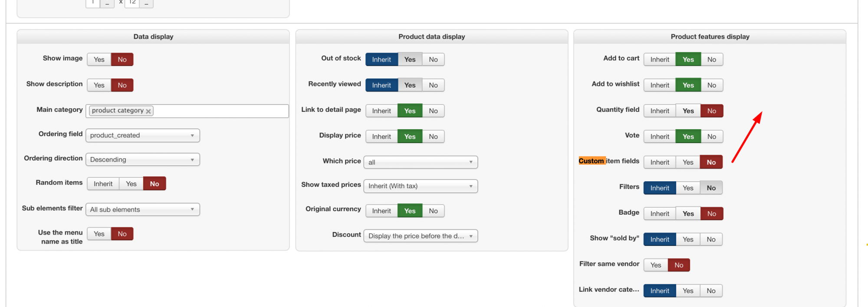Open the Show taxed prices dropdown
The width and height of the screenshot is (868, 307).
click(420, 186)
